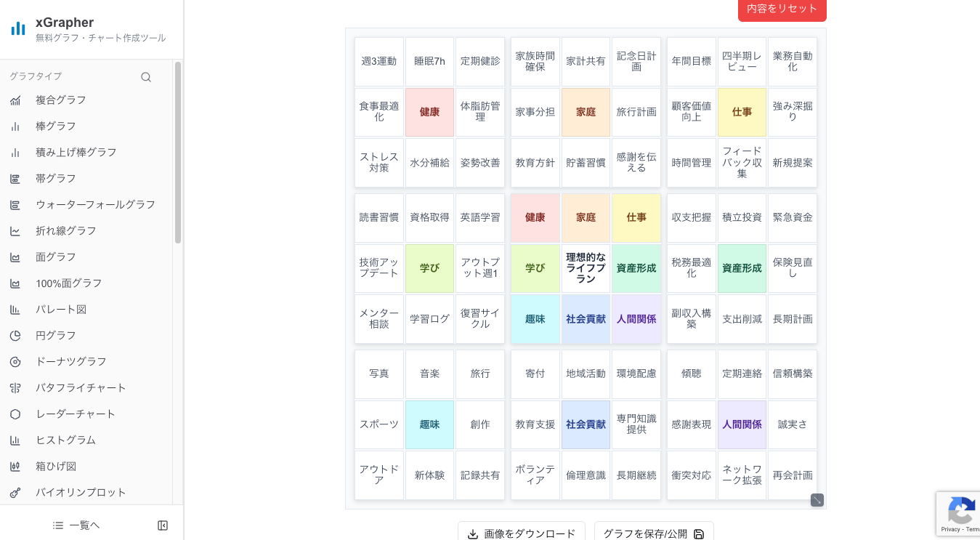Screen dimensions: 980x540
Task: Click the 箱ひげ図 box plot icon
Action: (x=15, y=467)
